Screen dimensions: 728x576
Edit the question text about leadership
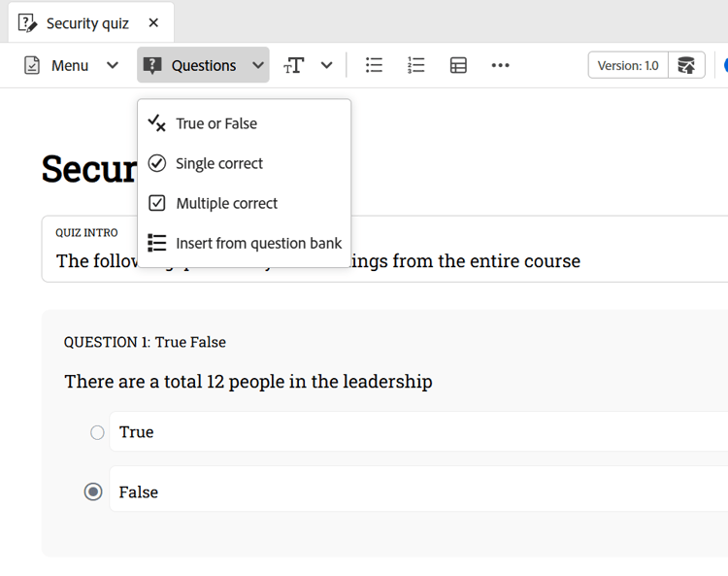(x=248, y=382)
